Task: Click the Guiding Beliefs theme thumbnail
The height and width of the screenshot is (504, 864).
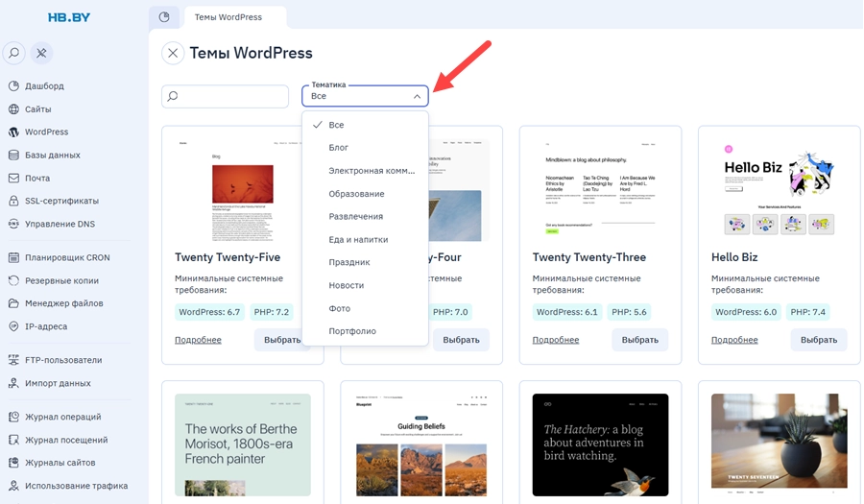Action: (x=421, y=445)
